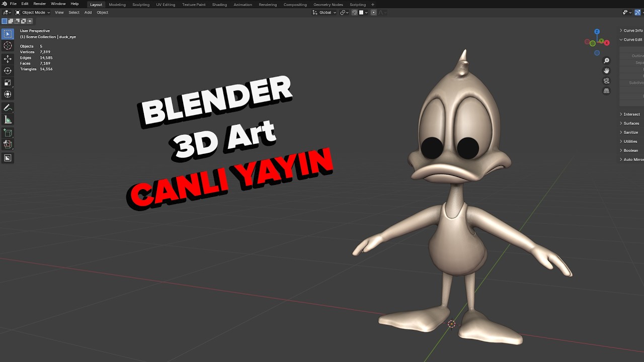Open the editor type dropdown
644x362 pixels.
point(7,13)
